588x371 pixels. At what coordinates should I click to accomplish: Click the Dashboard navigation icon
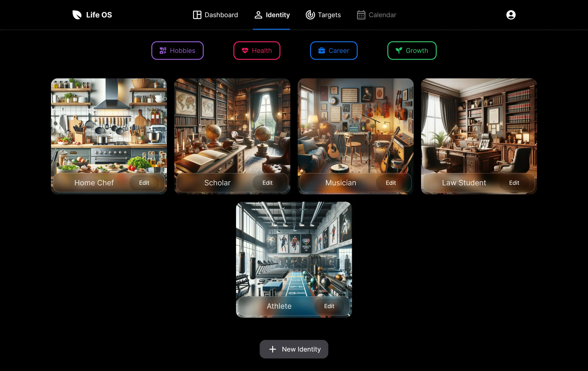[x=197, y=15]
